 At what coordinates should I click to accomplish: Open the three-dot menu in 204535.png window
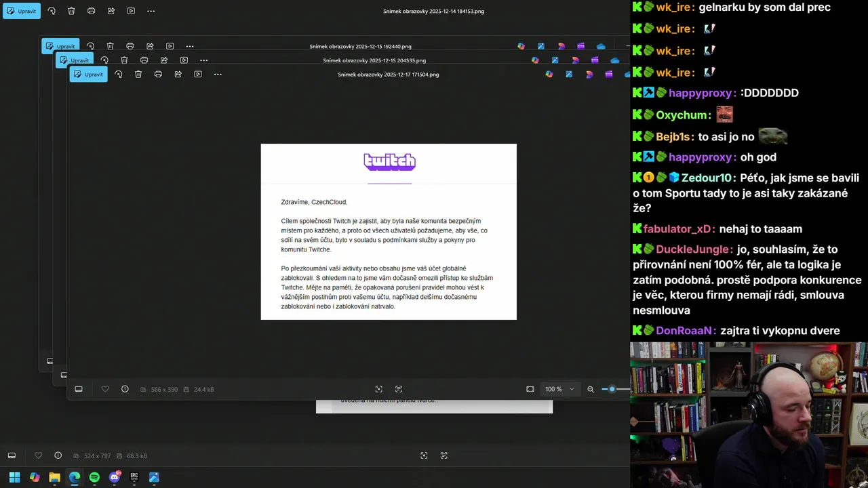[x=203, y=60]
